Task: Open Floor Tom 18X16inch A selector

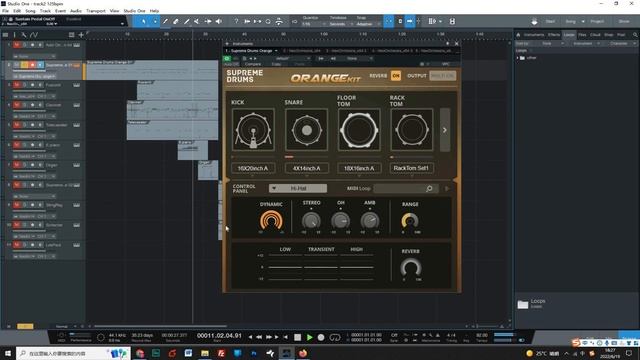Action: tap(359, 168)
